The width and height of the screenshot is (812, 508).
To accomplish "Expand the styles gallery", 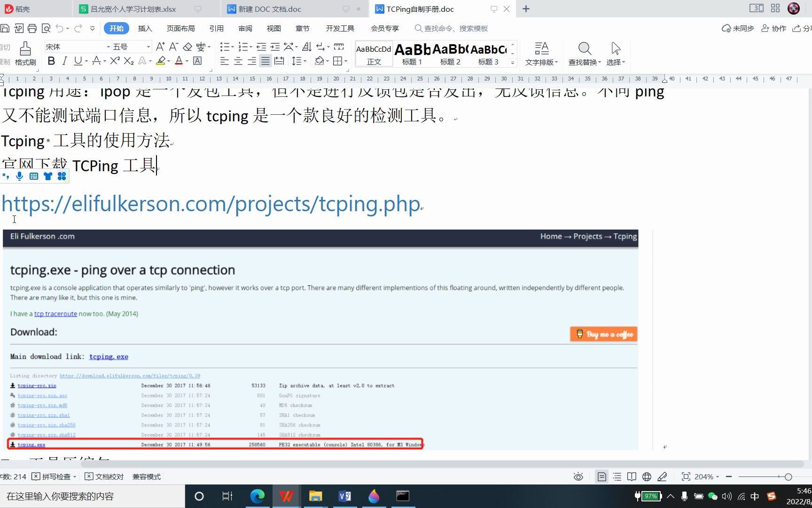I will [x=513, y=63].
